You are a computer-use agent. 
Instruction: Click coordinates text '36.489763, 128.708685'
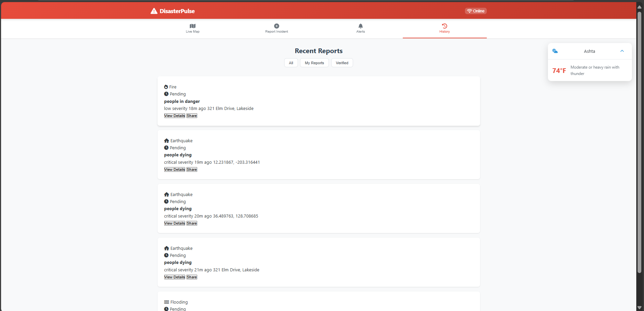click(235, 216)
